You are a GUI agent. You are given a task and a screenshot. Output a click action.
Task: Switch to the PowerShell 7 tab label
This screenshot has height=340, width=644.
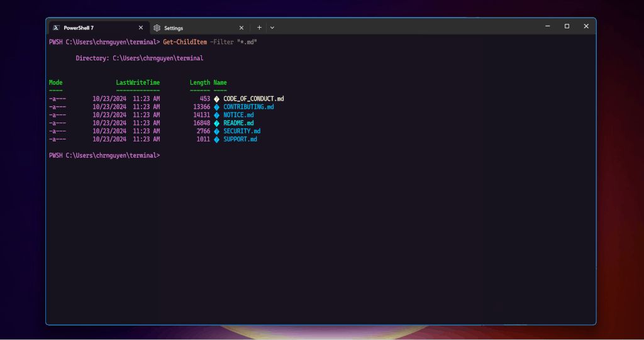pyautogui.click(x=79, y=28)
